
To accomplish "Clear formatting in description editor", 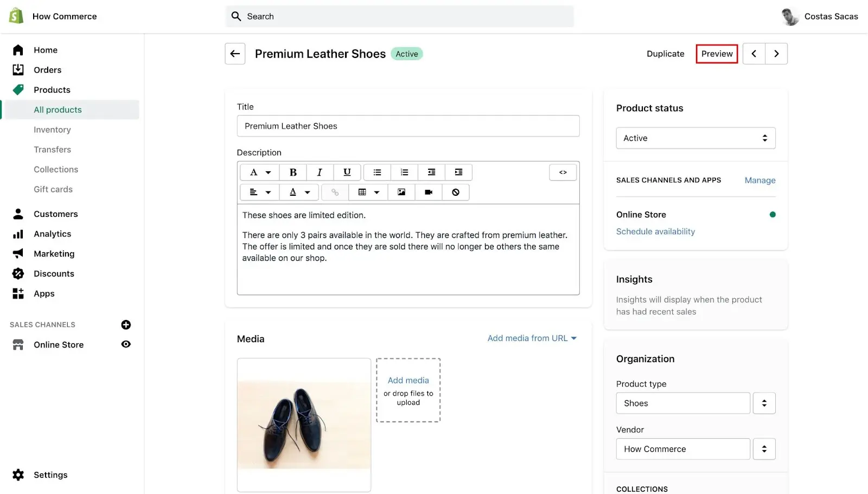I will (x=456, y=193).
